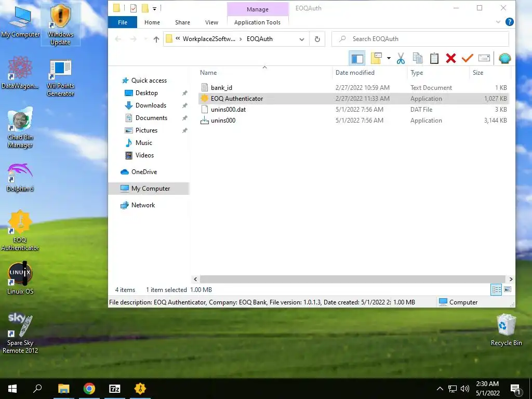Sort by the Name column header
This screenshot has height=399, width=532.
264,72
